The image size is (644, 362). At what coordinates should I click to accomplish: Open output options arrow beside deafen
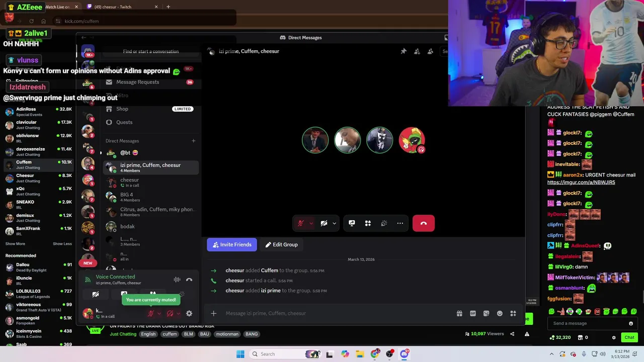(x=178, y=313)
